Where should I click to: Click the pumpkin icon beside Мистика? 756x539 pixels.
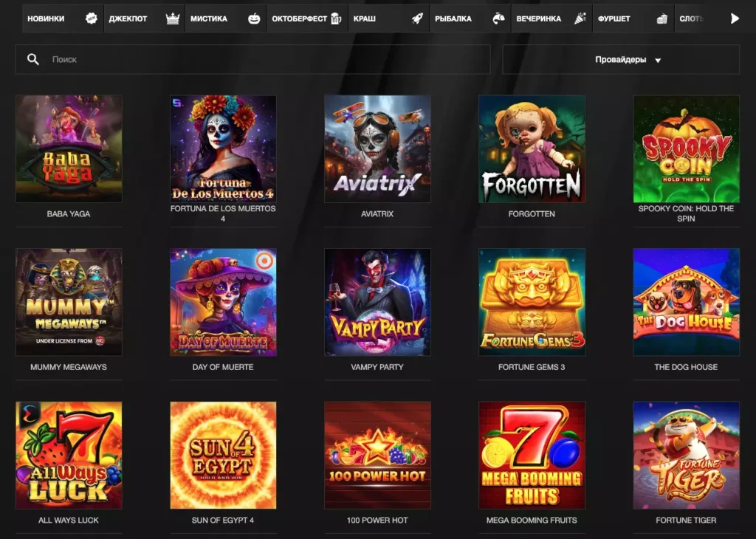pos(255,18)
